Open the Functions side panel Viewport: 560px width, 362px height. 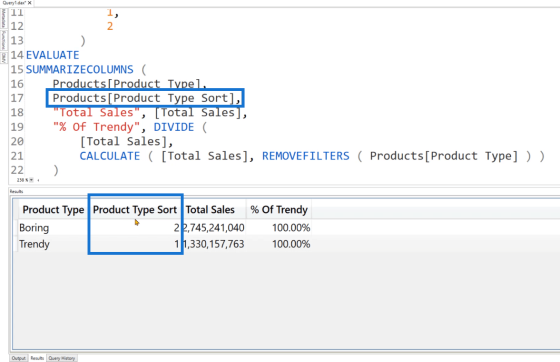pos(4,40)
